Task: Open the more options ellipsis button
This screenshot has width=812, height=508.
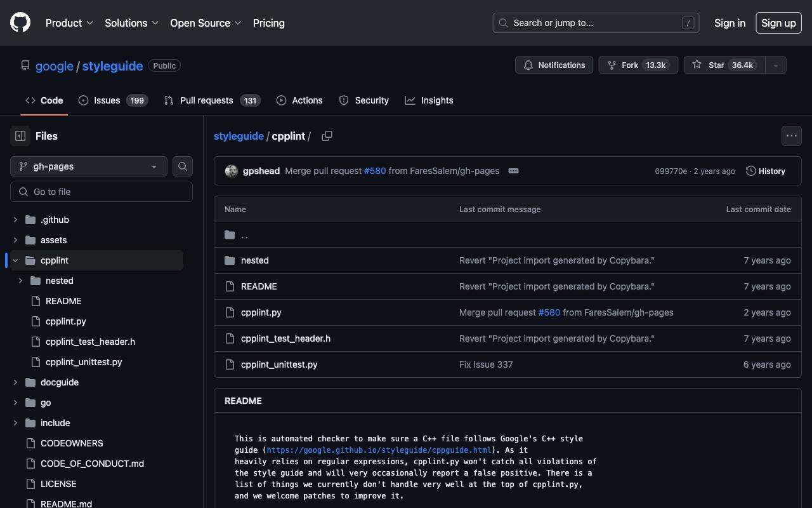Action: pos(792,136)
